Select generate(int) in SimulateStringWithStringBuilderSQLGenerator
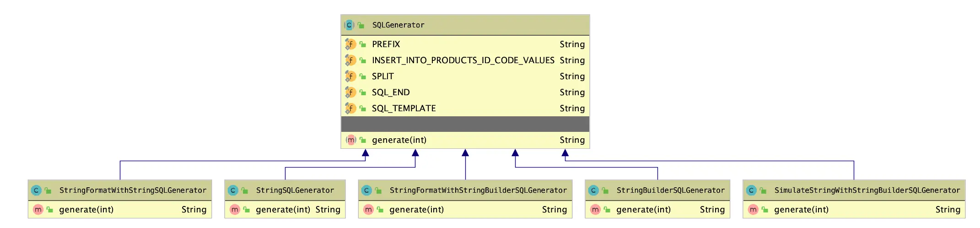This screenshot has height=228, width=980. pyautogui.click(x=801, y=210)
